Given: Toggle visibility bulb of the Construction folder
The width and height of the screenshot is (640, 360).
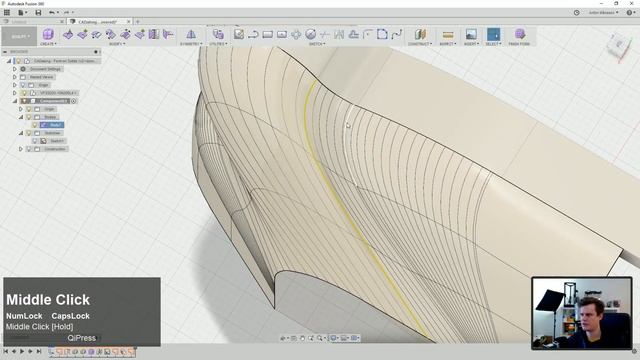Looking at the screenshot, I should [x=29, y=149].
